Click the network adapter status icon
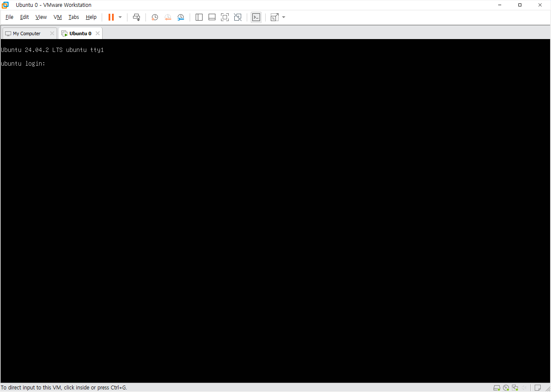The height and width of the screenshot is (392, 551). [515, 388]
